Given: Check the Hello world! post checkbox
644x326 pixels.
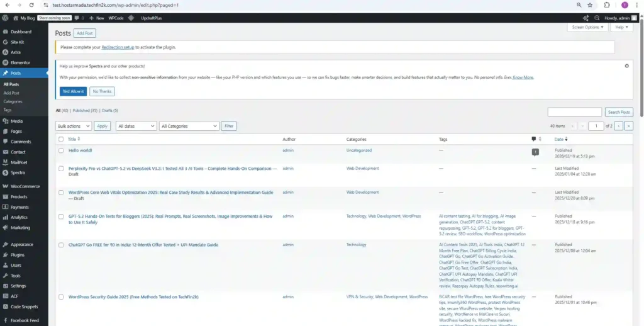Looking at the screenshot, I should point(61,150).
